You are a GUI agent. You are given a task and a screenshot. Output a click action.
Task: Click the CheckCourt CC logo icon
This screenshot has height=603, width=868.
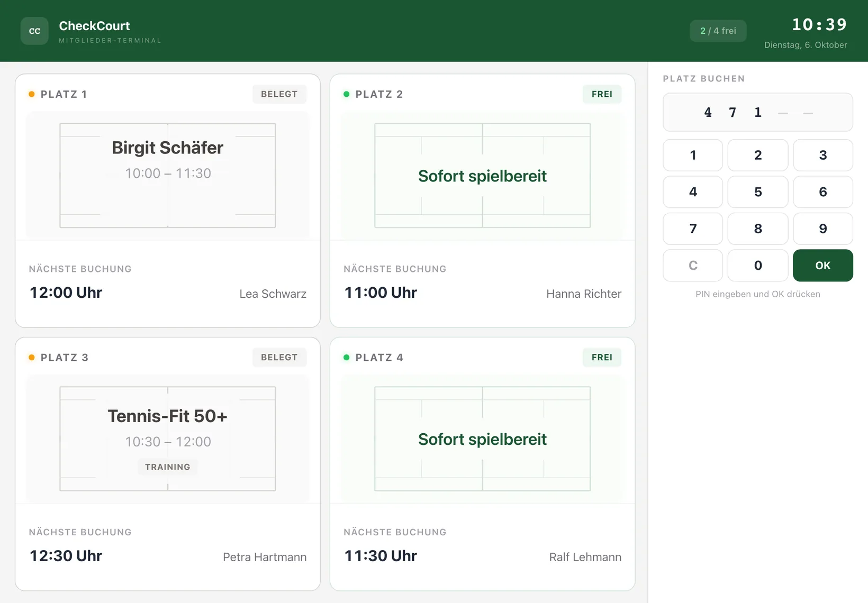coord(34,31)
